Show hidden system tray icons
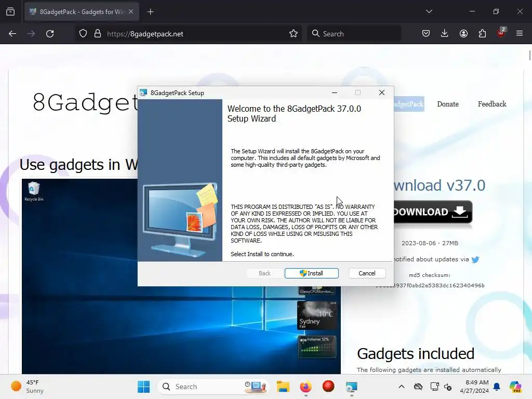The height and width of the screenshot is (399, 532). (402, 387)
